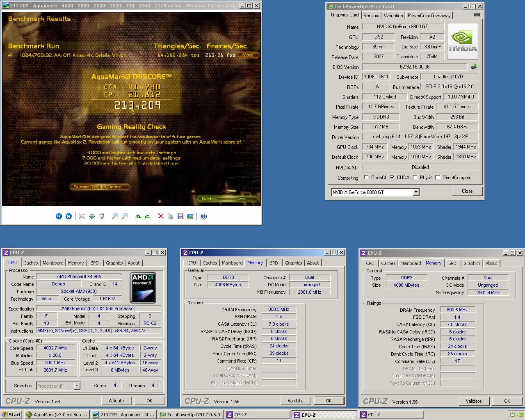525x420 pixels.
Task: Open CPU tab in right CPU-Z window
Action: point(370,263)
